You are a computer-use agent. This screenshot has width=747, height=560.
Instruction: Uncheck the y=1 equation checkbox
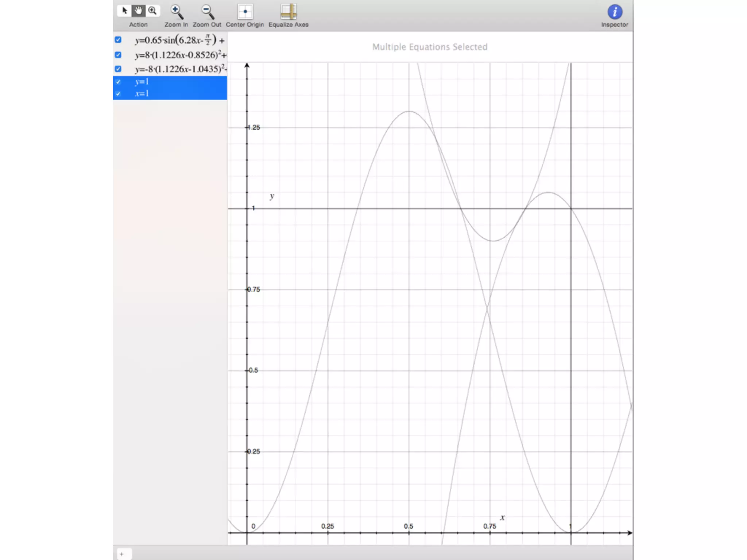(x=118, y=82)
